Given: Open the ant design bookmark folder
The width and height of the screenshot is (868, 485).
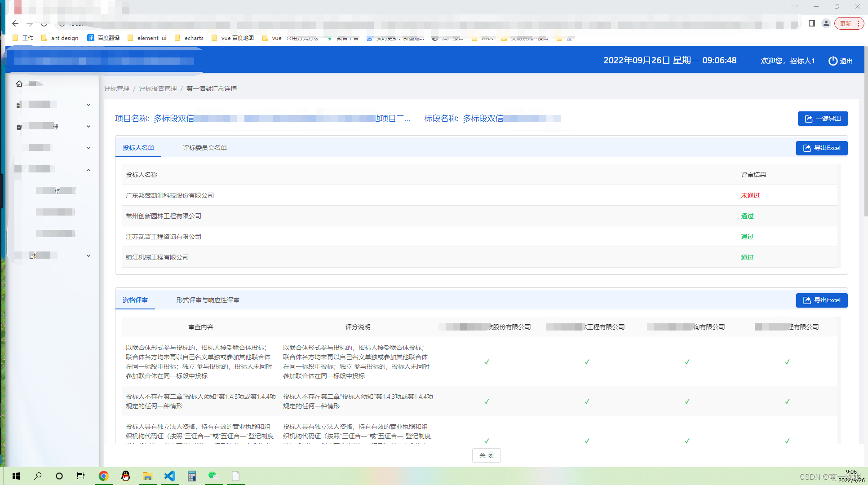Looking at the screenshot, I should pos(59,38).
